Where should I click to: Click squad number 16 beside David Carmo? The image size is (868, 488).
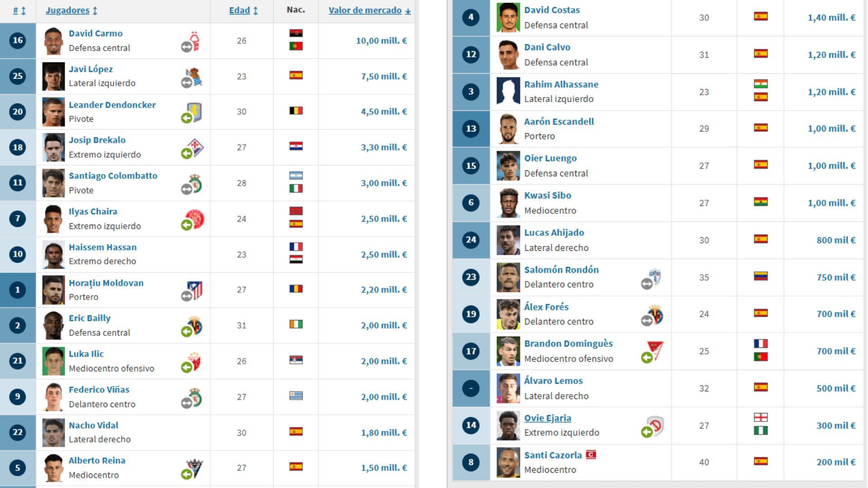click(x=17, y=41)
